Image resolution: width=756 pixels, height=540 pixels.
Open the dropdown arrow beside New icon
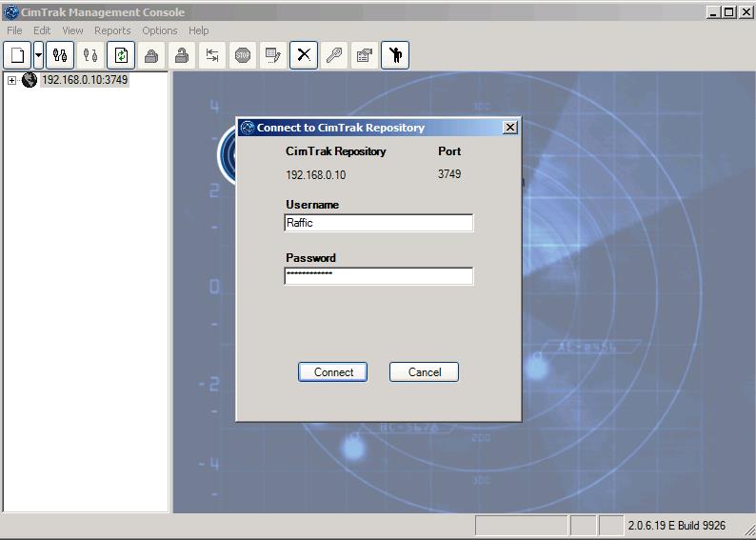39,55
